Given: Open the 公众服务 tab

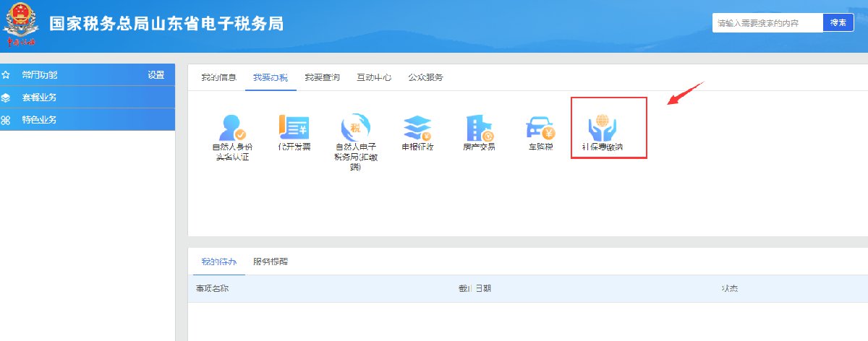Looking at the screenshot, I should tap(425, 77).
